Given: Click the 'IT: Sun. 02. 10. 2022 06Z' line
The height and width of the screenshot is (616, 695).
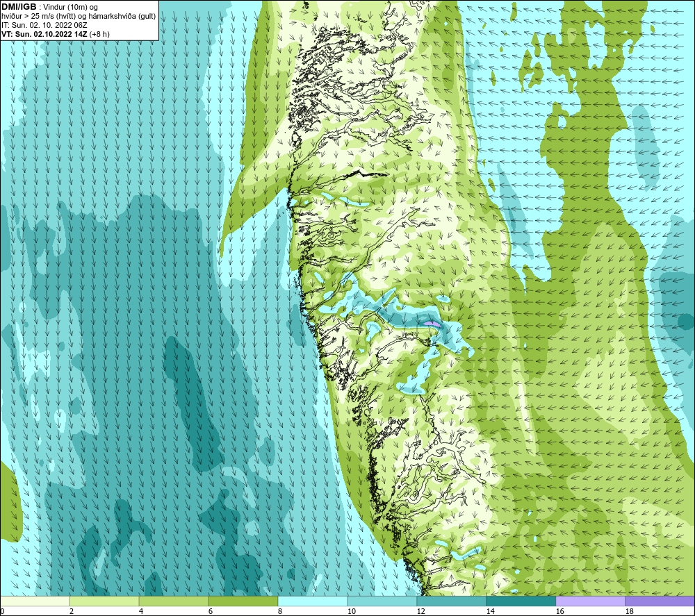Looking at the screenshot, I should (44, 25).
